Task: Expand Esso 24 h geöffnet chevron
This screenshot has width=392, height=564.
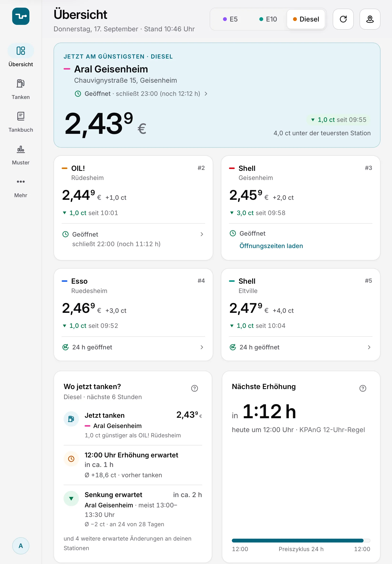Action: [202, 347]
